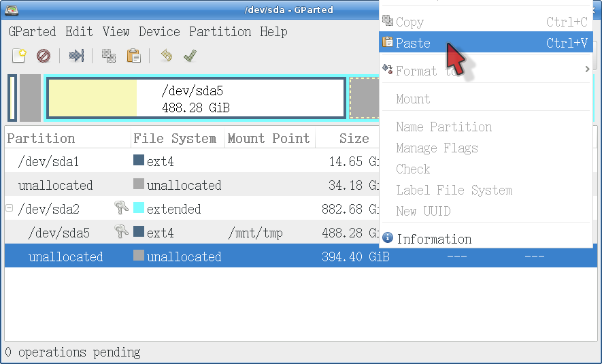This screenshot has height=364, width=602.
Task: Click the /dev/sda5 block in disk map
Action: 195,98
